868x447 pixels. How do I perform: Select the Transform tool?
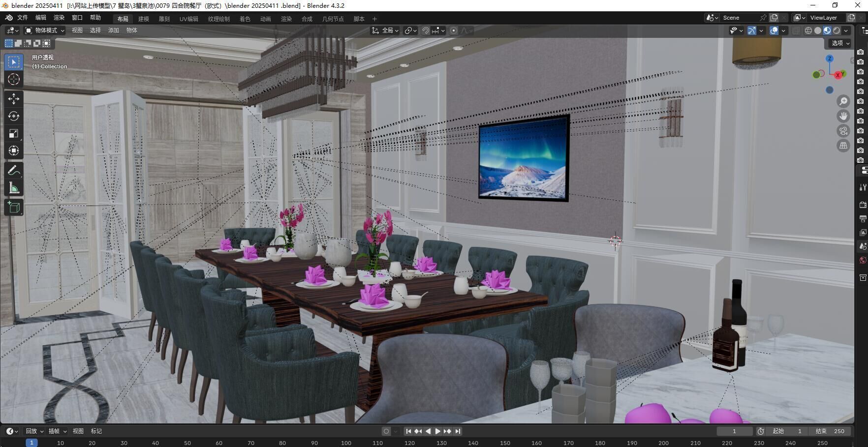coord(14,150)
